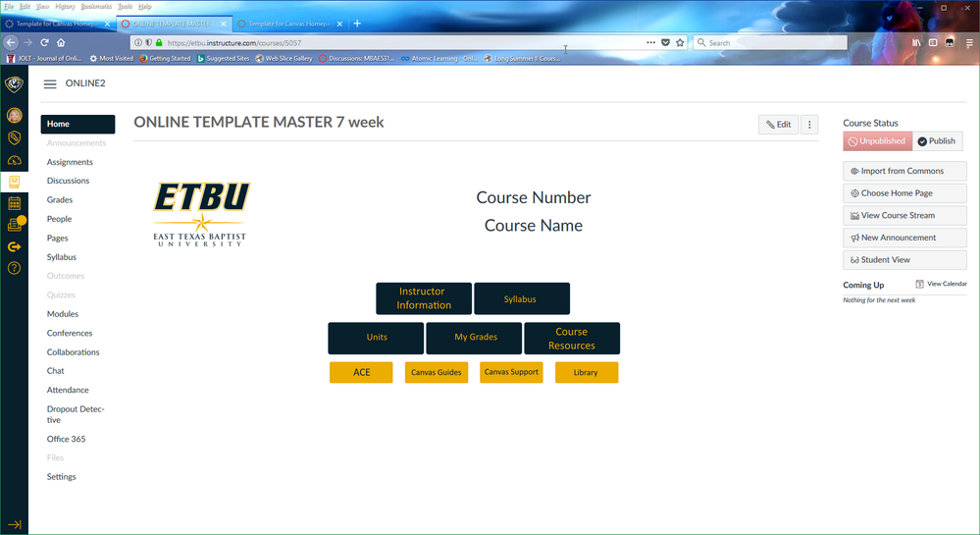
Task: Open Discussions in course navigation
Action: click(x=68, y=181)
